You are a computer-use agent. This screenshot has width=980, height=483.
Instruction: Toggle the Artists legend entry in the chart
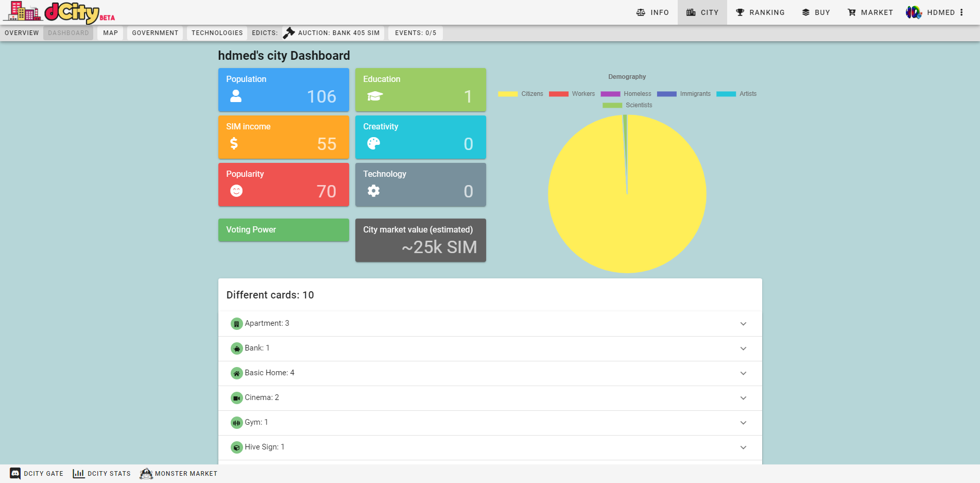click(x=736, y=94)
